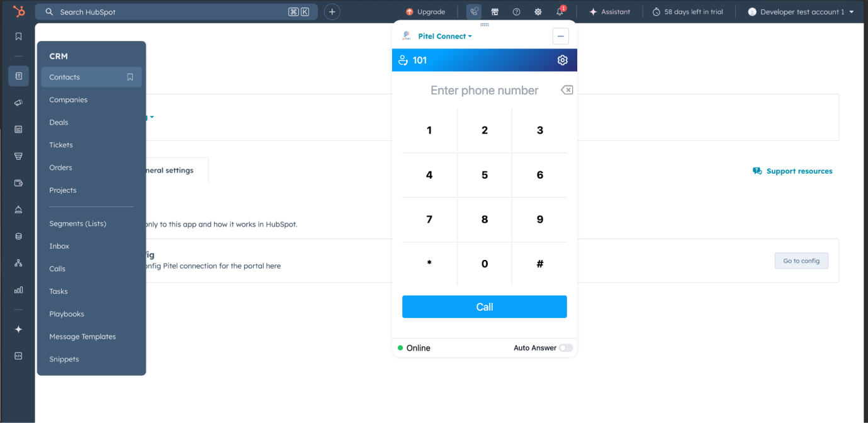Viewport: 868px width, 423px height.
Task: Open the Automation workflow sidebar icon
Action: click(18, 263)
